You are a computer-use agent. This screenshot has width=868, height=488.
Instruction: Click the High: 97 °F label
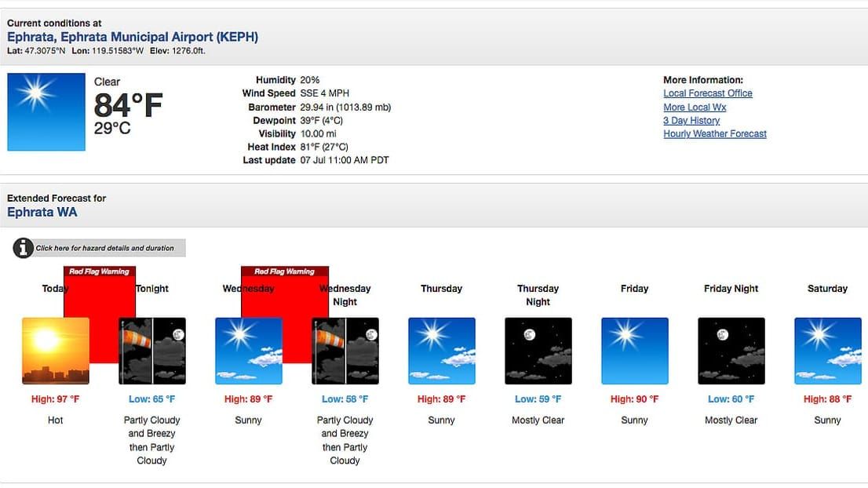pos(56,399)
